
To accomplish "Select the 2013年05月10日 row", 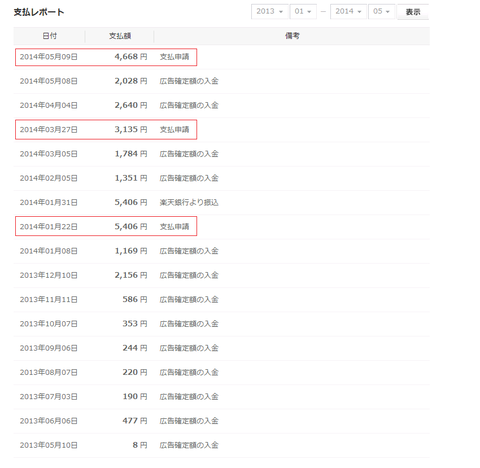I will point(222,445).
